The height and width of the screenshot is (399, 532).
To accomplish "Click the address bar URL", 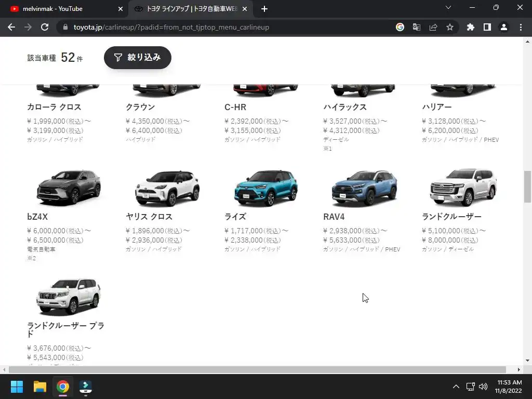I will click(x=171, y=27).
